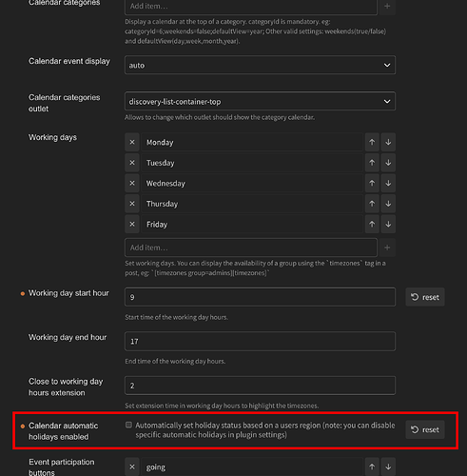Remove Tuesday from working days
The width and height of the screenshot is (467, 476).
(x=132, y=163)
